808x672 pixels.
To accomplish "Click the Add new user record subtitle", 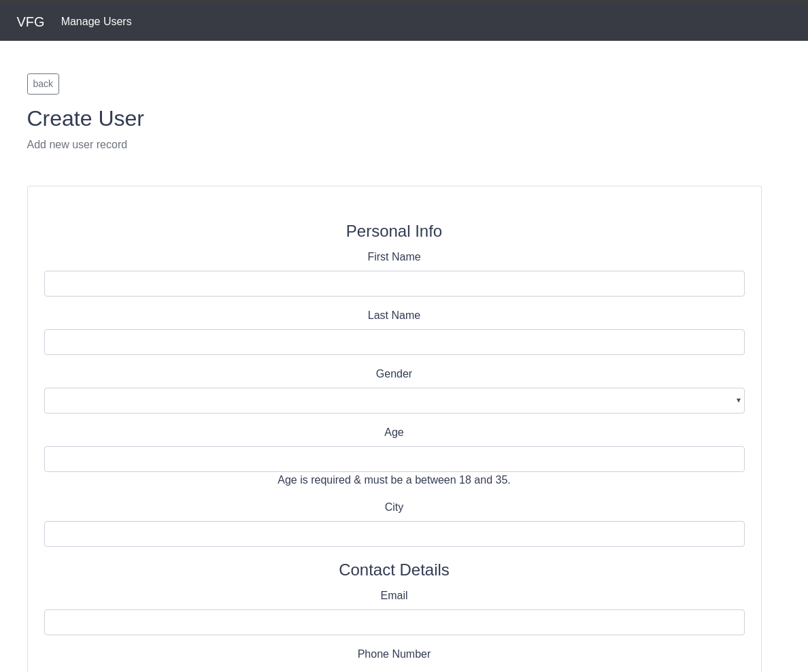I will [77, 144].
